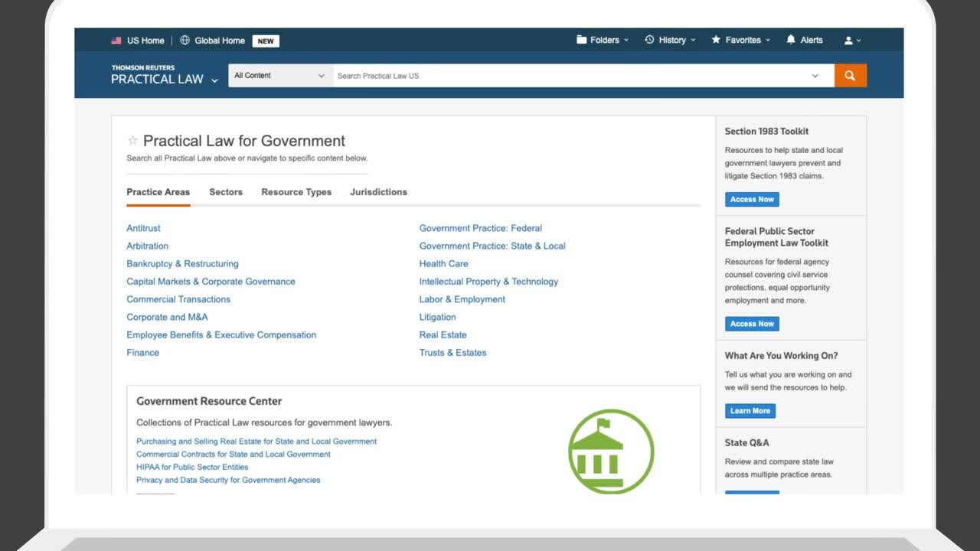Image resolution: width=980 pixels, height=551 pixels.
Task: Click the Global Home globe icon
Action: (x=185, y=41)
